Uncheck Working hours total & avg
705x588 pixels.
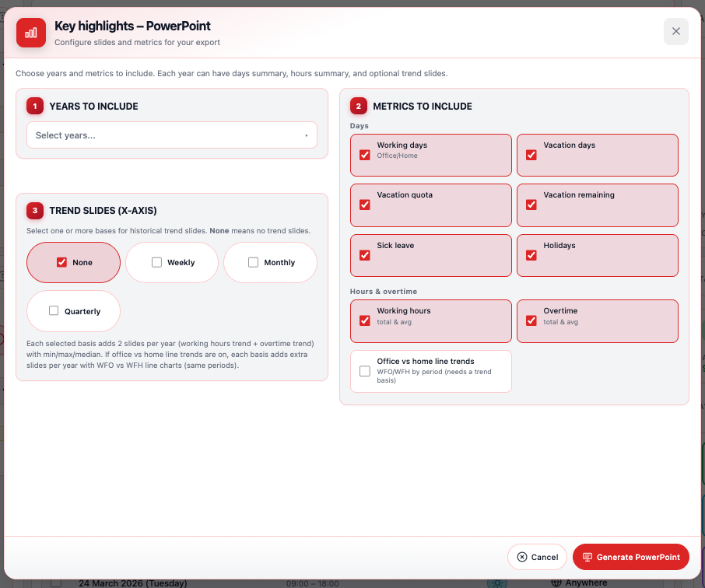365,320
